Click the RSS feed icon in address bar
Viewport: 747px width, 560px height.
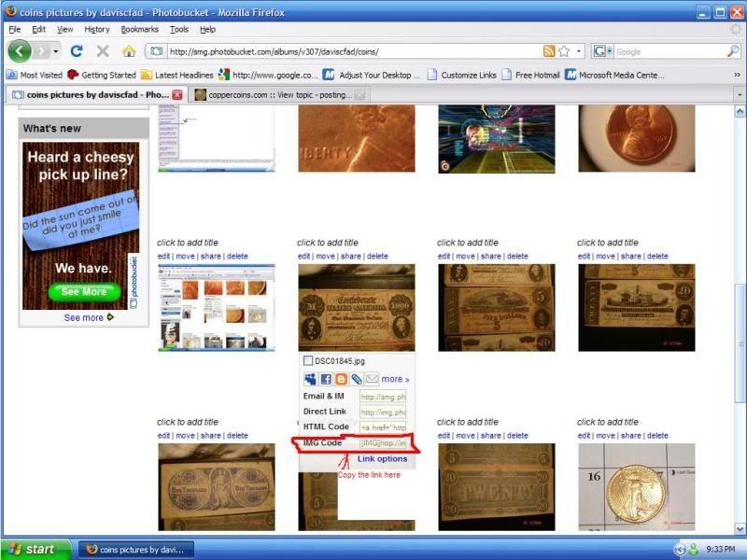point(549,51)
